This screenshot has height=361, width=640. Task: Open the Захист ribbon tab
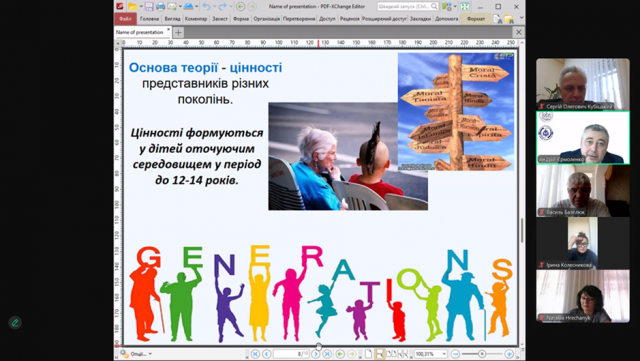click(220, 19)
